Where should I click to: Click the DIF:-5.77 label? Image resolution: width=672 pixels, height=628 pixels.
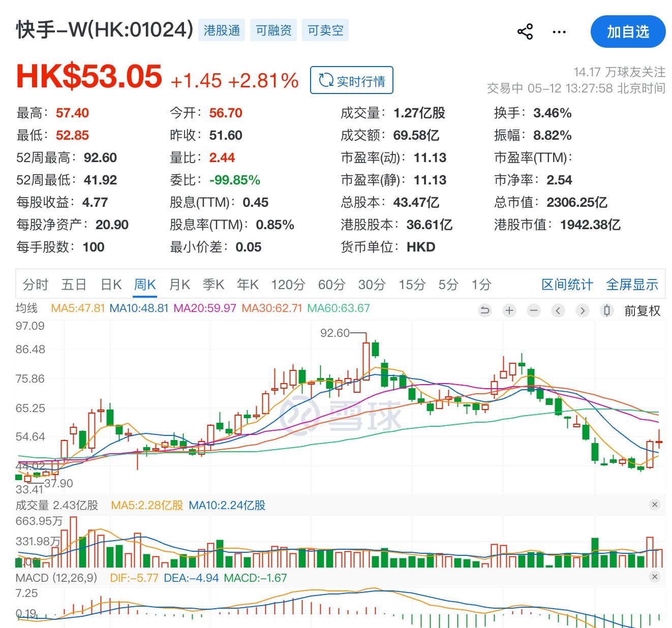134,578
